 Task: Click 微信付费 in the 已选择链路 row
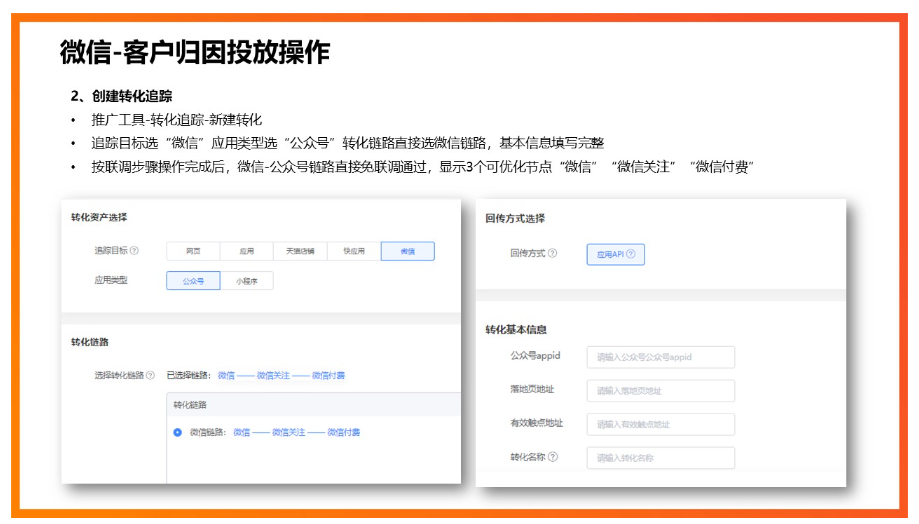pos(328,375)
